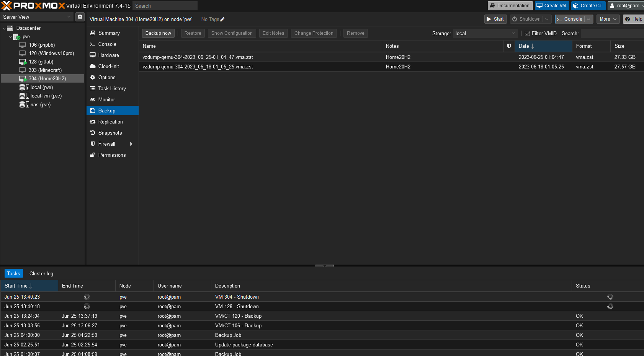Select backup vzdump-qemu-304-2023_06_25-01_04_47.vma.zst

coord(391,57)
